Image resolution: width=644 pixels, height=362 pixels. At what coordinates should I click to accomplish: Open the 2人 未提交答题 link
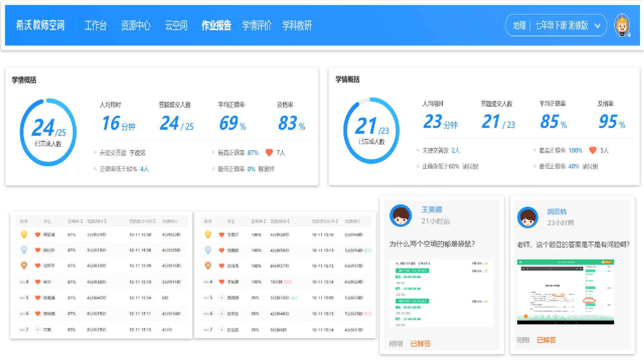click(455, 150)
